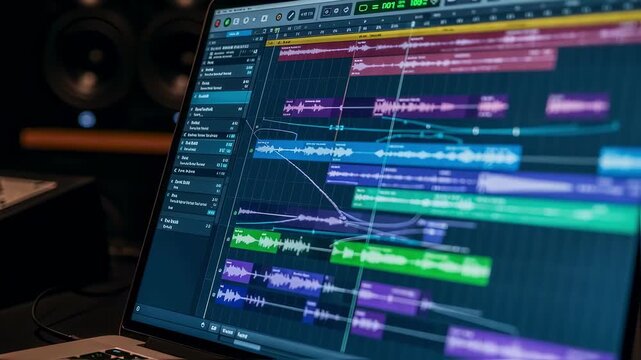Click the white square icon after the green button

(236, 21)
